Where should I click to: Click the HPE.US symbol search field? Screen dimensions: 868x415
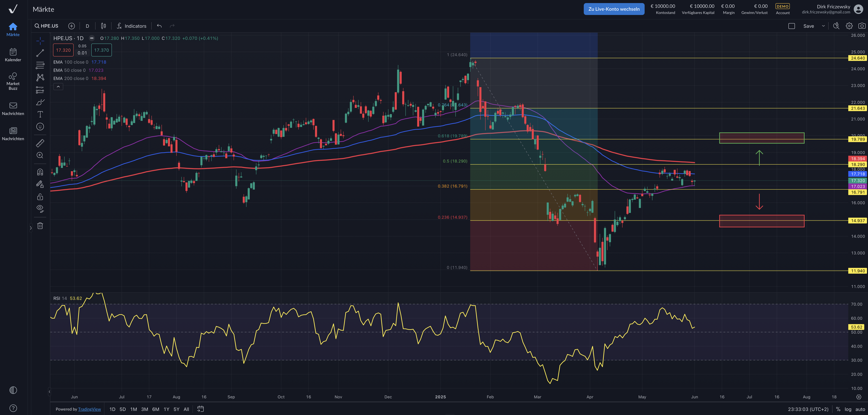[47, 26]
